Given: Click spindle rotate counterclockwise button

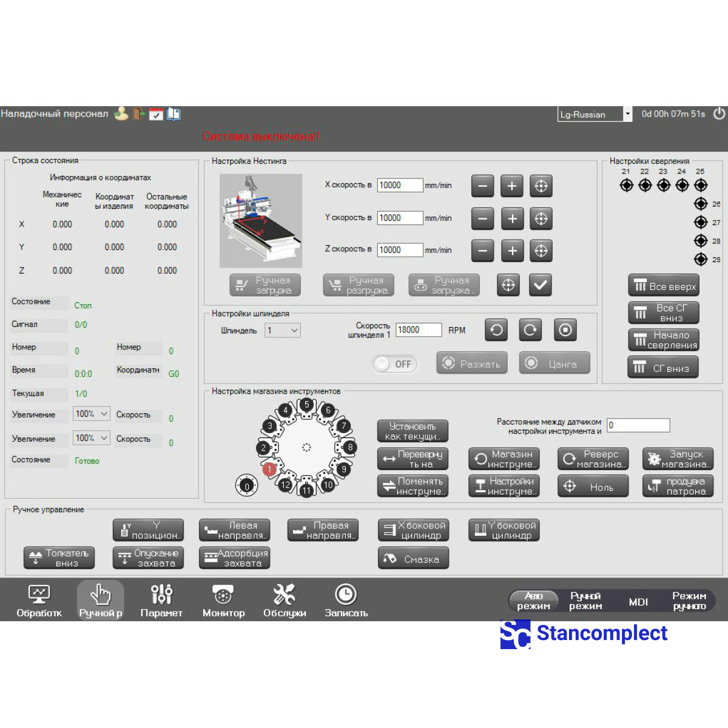Looking at the screenshot, I should tap(496, 330).
